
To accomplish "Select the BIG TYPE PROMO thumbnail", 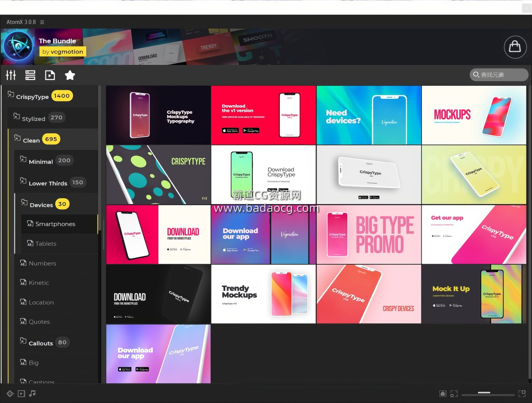I will [369, 234].
